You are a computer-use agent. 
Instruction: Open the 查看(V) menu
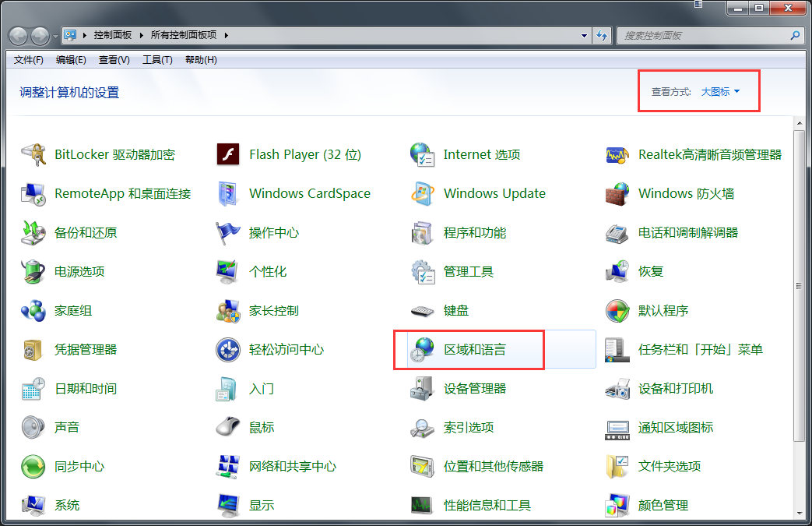tap(114, 59)
